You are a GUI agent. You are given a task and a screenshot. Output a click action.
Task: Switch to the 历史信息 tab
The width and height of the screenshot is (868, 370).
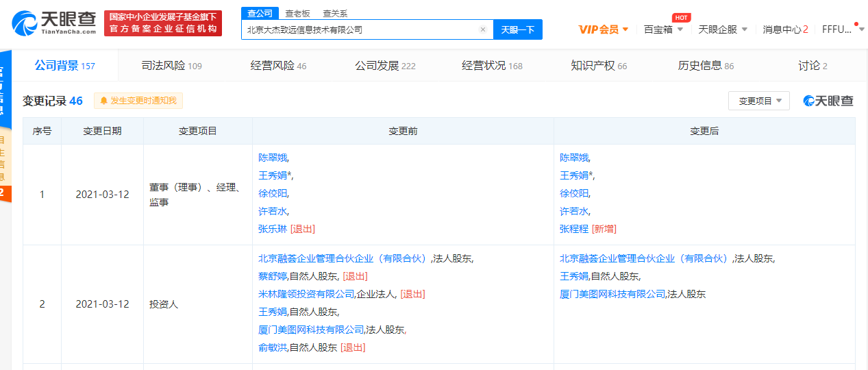pyautogui.click(x=706, y=66)
